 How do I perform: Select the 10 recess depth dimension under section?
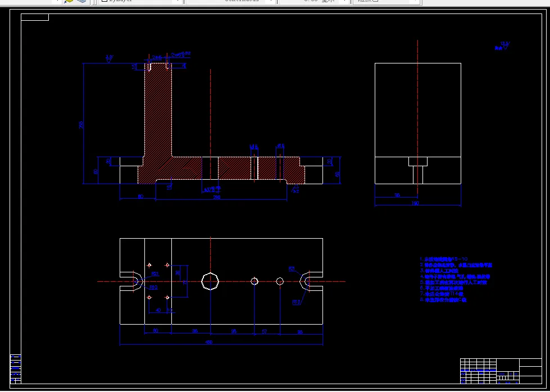coord(169,187)
